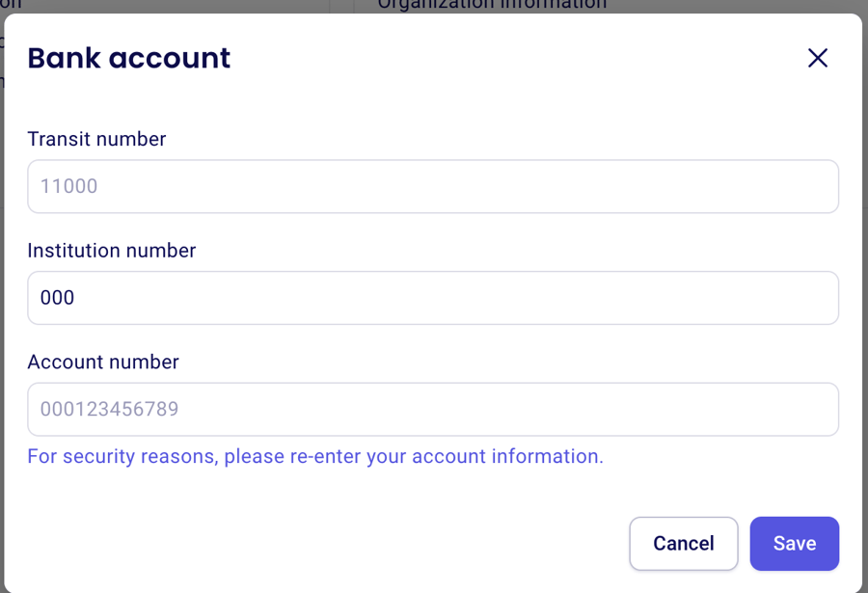Click the field showing placeholder 11000

(x=433, y=186)
